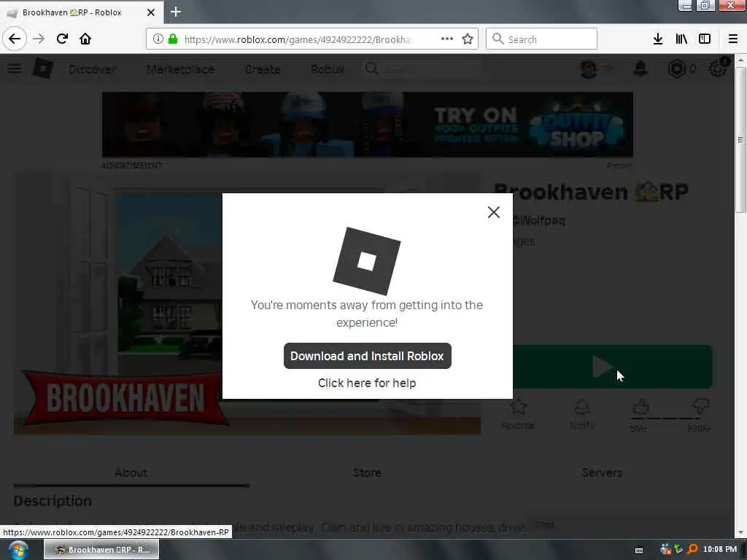Select the Brookhaven RP - Roblox tab

click(x=82, y=12)
